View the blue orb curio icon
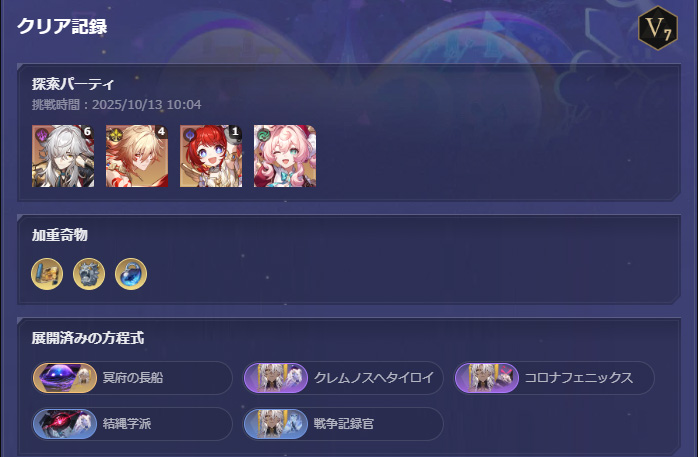The height and width of the screenshot is (457, 698). pyautogui.click(x=131, y=274)
